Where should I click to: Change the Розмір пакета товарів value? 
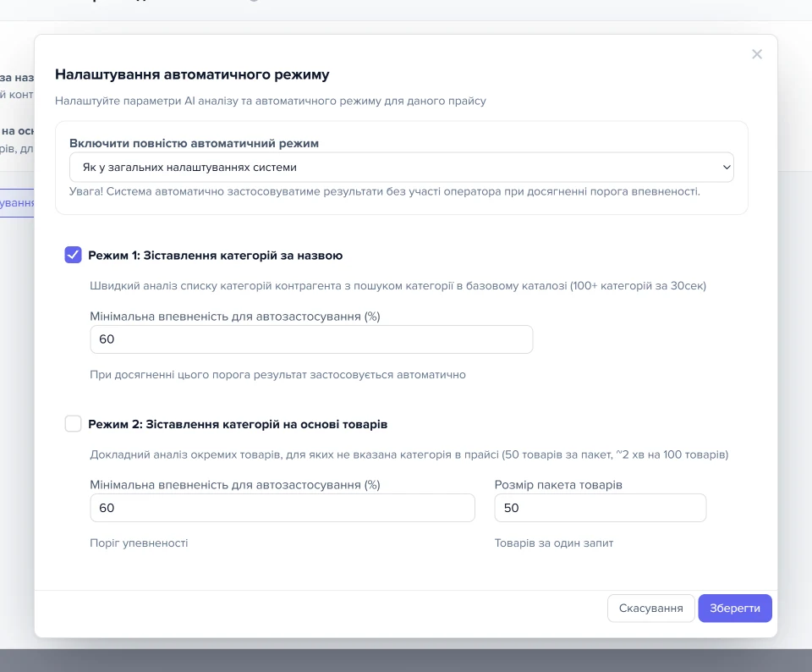click(601, 508)
